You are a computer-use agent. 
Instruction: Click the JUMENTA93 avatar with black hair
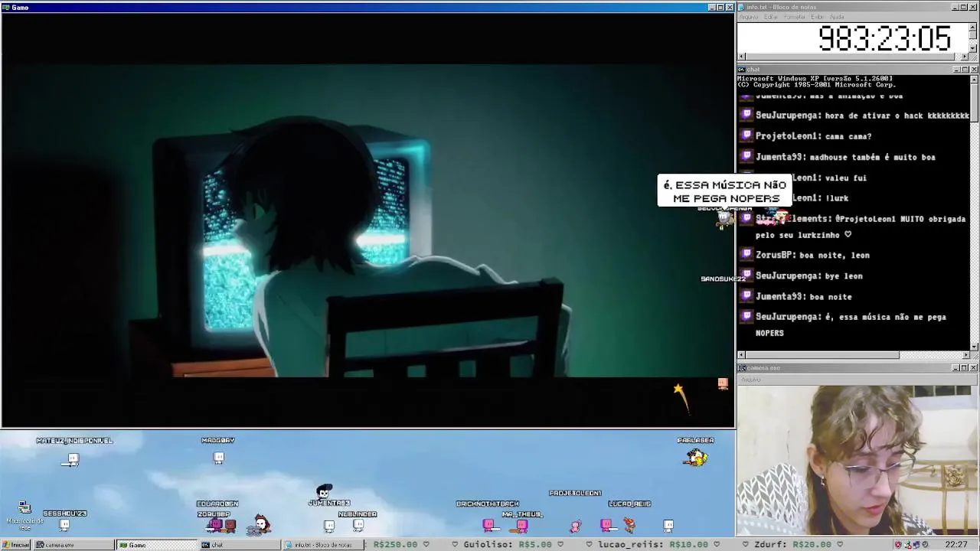tap(324, 491)
